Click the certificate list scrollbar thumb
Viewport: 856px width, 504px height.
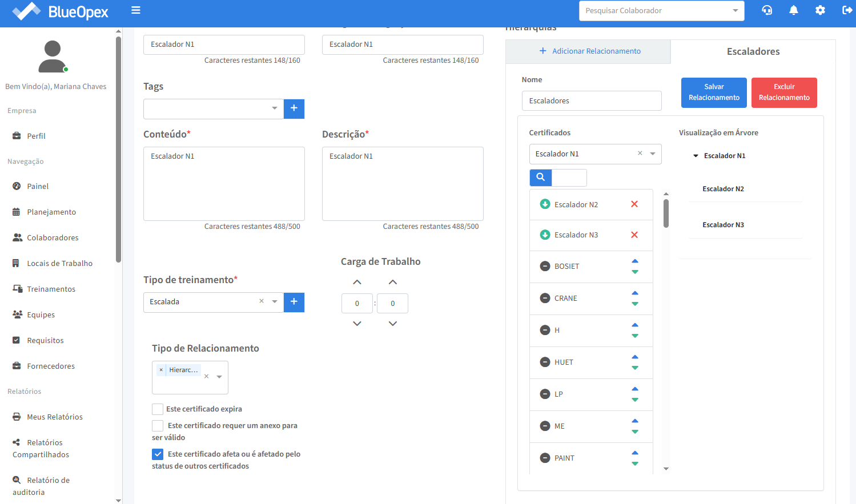(666, 213)
